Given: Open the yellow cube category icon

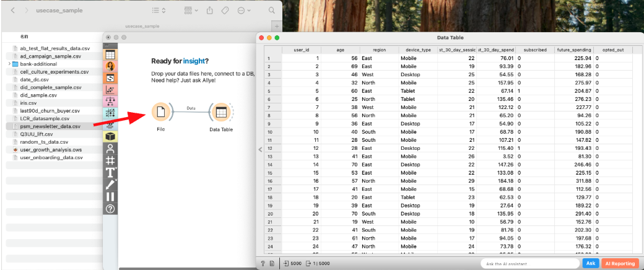Looking at the screenshot, I should 110,136.
